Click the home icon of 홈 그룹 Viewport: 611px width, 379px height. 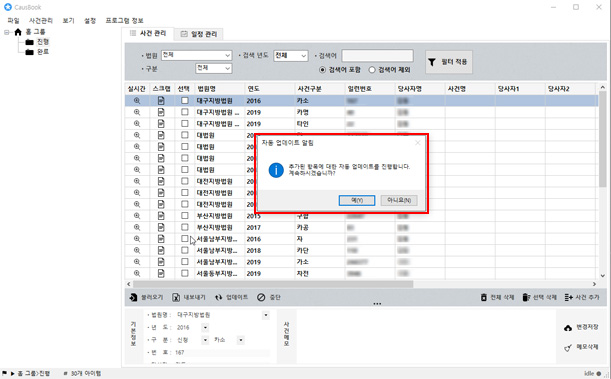pyautogui.click(x=18, y=32)
